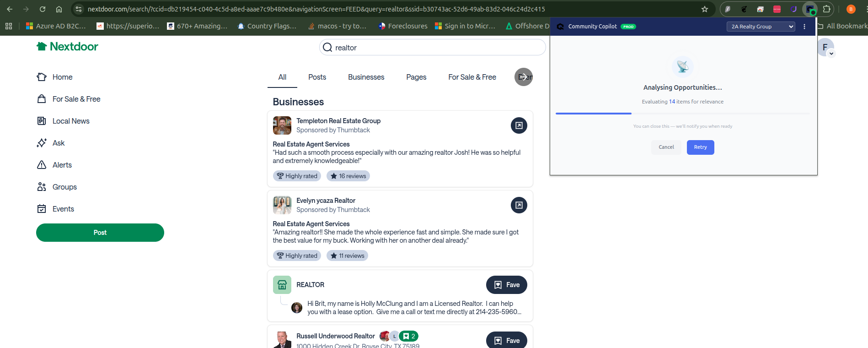Retry the opportunity analysis

[x=700, y=147]
